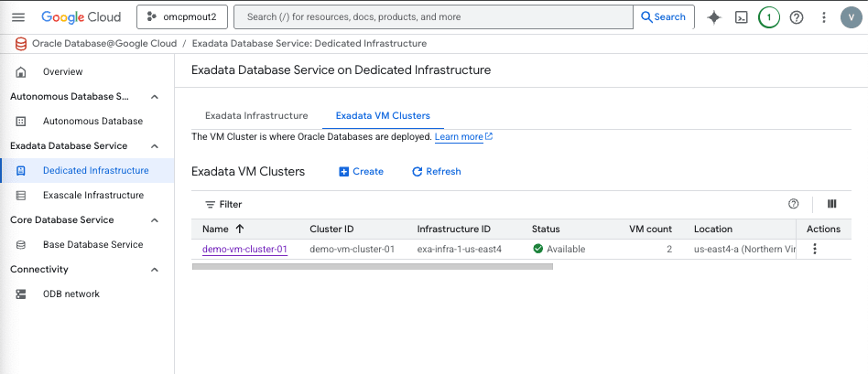868x374 pixels.
Task: Open the Gemini AI assistant sparkle icon
Action: (714, 17)
